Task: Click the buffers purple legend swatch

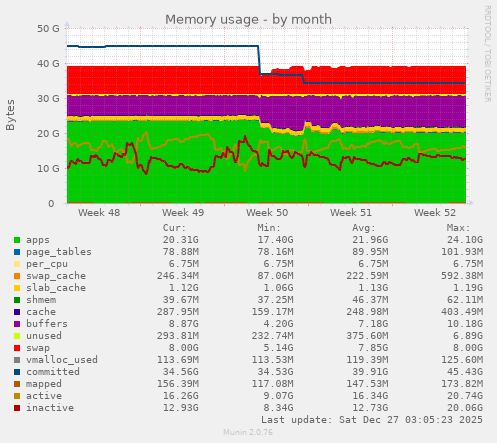Action: tap(17, 324)
